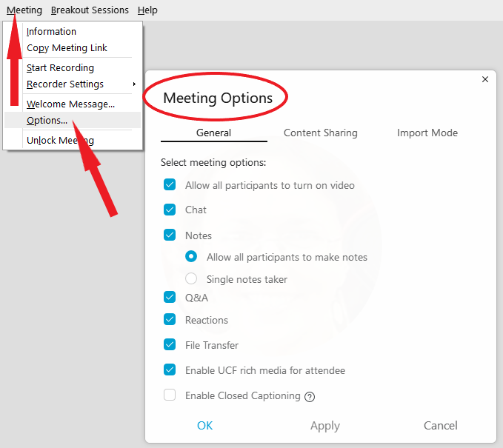The width and height of the screenshot is (503, 448).
Task: Enable Closed Captioning checkbox
Action: [170, 395]
